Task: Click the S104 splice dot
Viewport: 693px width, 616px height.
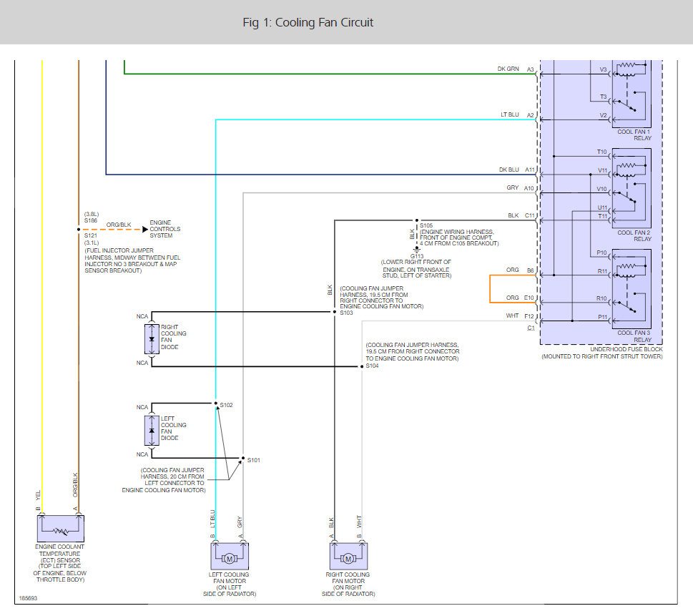Action: point(362,366)
